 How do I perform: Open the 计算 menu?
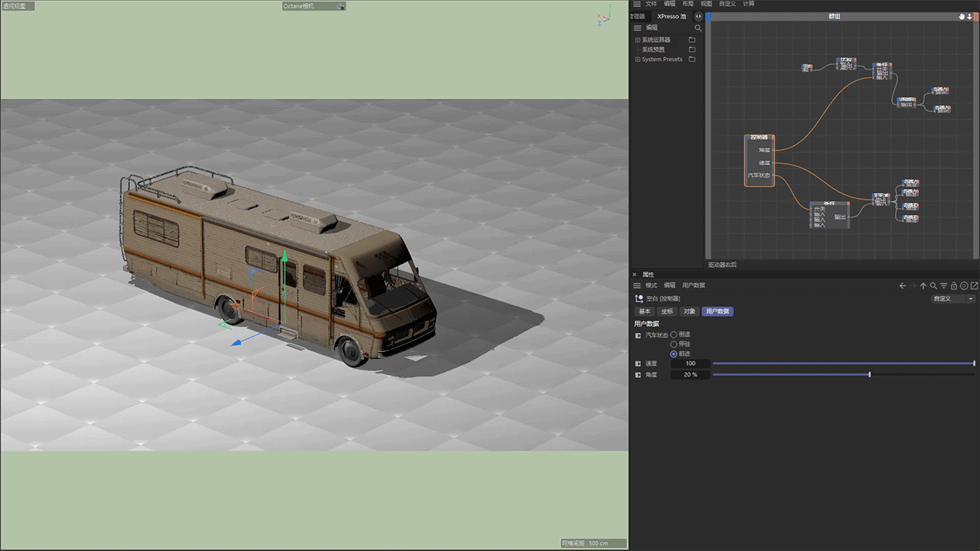(749, 4)
